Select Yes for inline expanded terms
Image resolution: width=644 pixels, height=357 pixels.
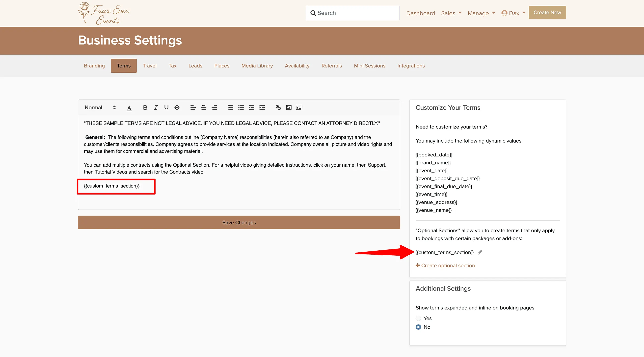pyautogui.click(x=418, y=318)
